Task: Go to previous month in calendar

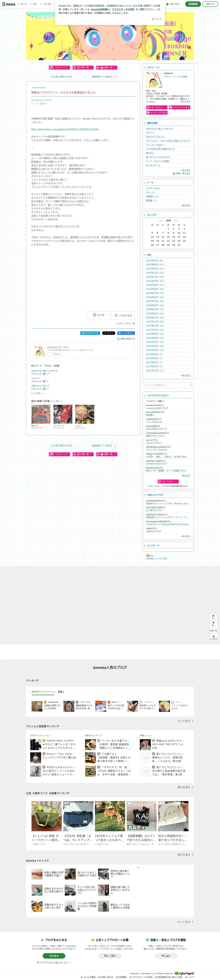Action: pos(161,221)
